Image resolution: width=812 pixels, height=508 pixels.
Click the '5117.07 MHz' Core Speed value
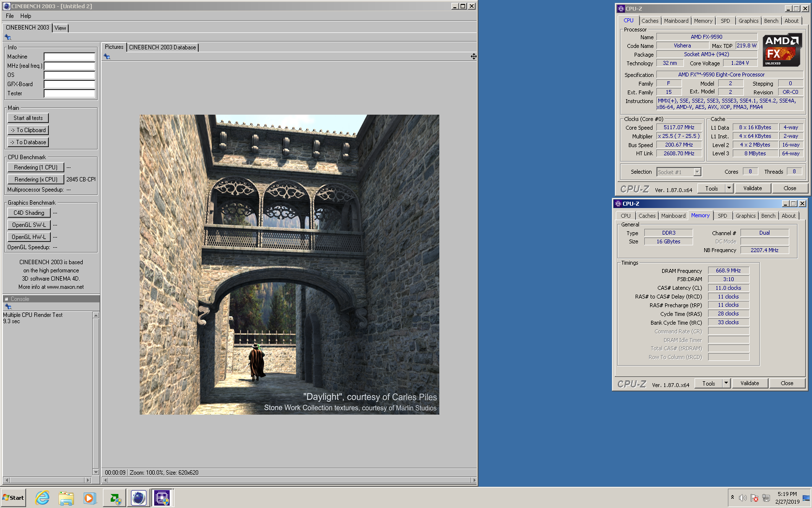679,128
